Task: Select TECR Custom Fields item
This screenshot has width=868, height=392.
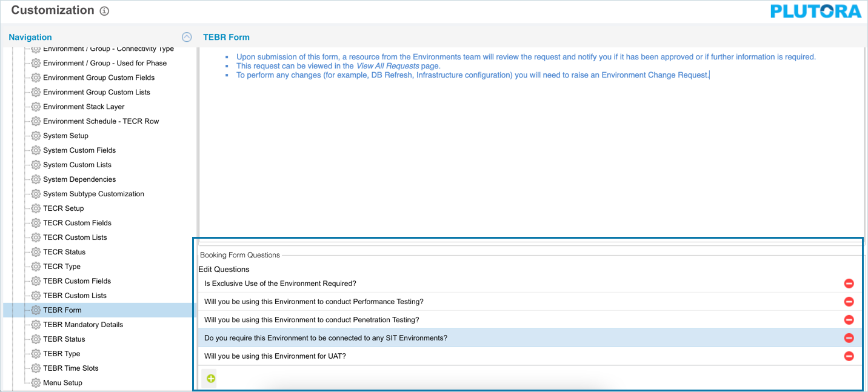Action: pyautogui.click(x=77, y=223)
